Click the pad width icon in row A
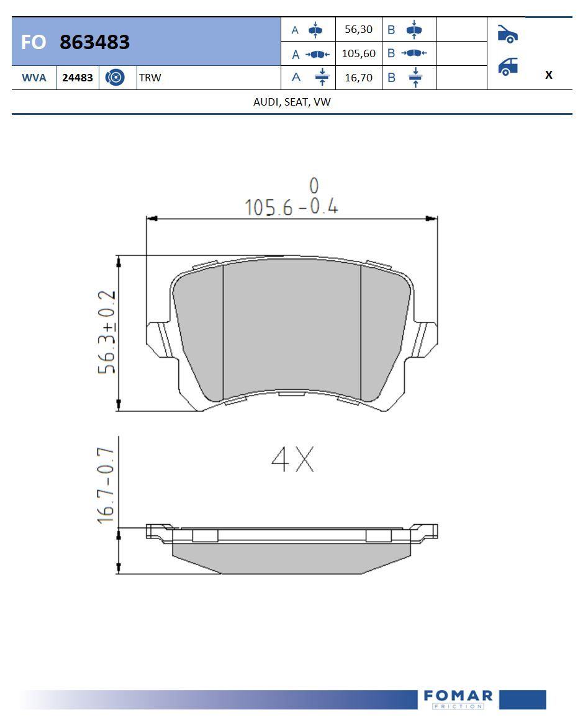Viewport: 588px width, 723px height. point(317,54)
